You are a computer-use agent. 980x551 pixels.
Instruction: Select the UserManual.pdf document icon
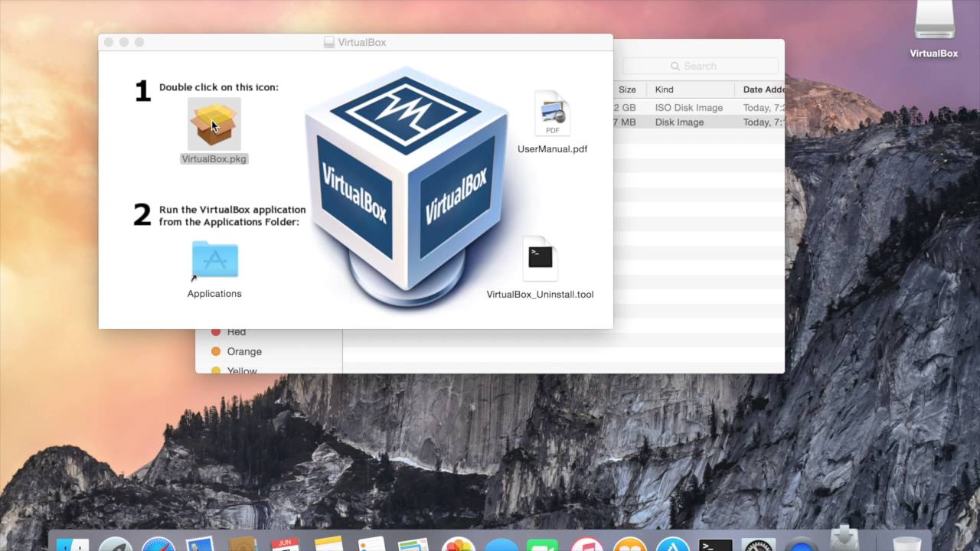pyautogui.click(x=552, y=114)
